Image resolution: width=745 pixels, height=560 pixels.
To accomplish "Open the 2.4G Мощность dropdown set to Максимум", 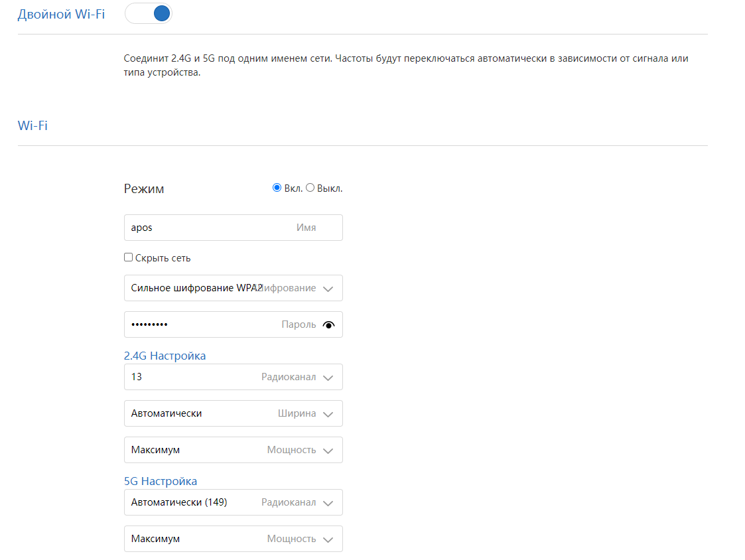I will [199, 450].
